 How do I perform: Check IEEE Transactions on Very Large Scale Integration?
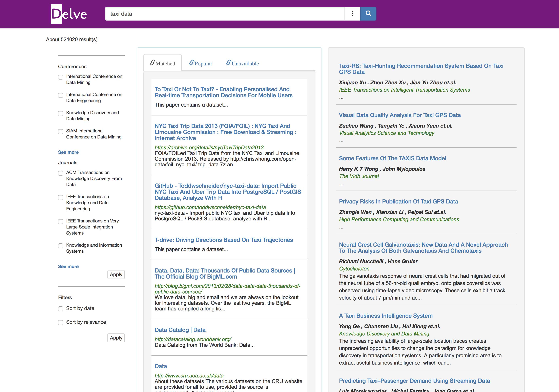[61, 221]
